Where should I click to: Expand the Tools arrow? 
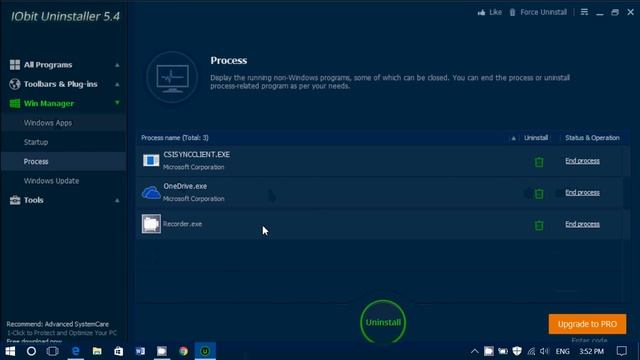tap(117, 200)
